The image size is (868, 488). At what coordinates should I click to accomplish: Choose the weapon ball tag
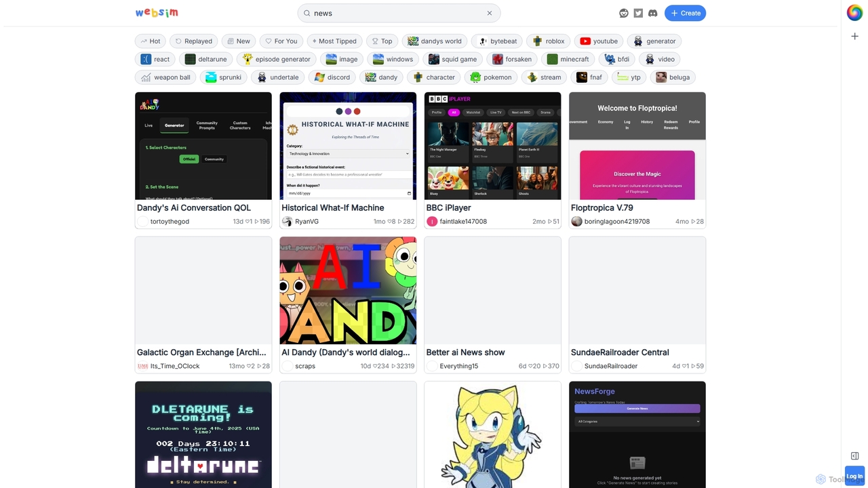165,77
